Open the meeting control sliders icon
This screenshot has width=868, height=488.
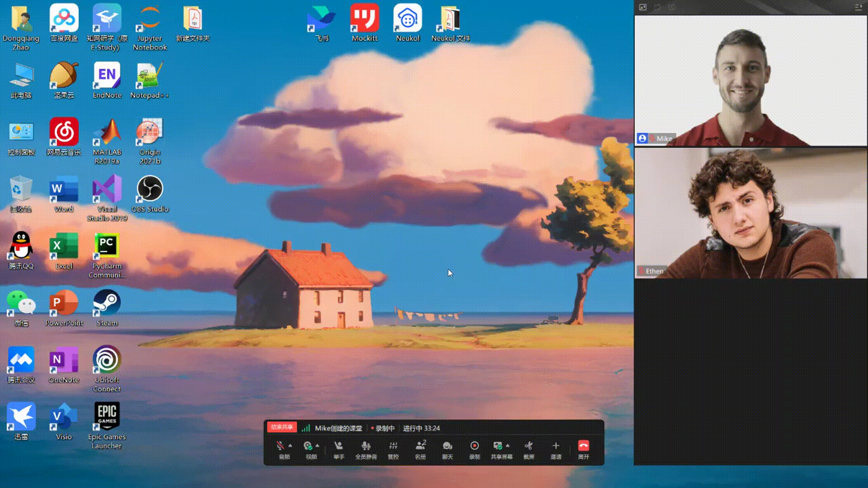coord(393,446)
